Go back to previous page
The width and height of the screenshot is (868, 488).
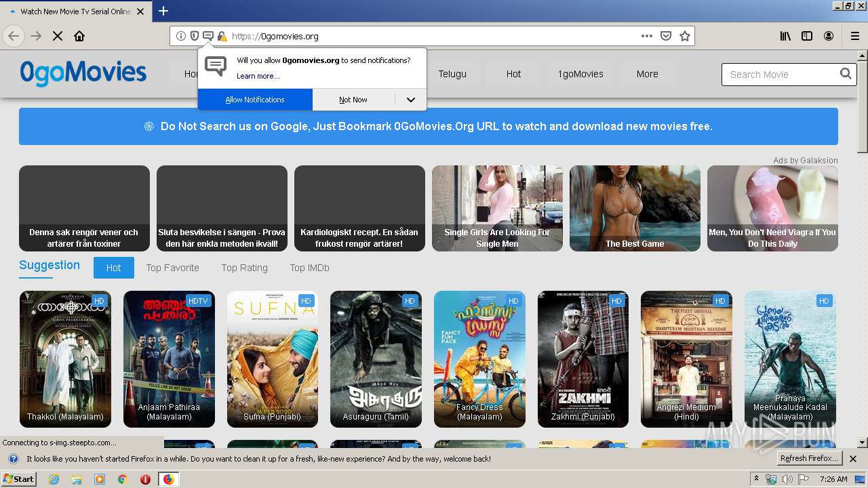pos(14,36)
